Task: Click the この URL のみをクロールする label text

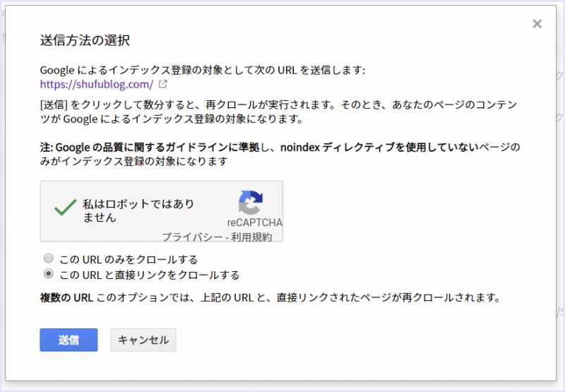Action: click(x=129, y=259)
